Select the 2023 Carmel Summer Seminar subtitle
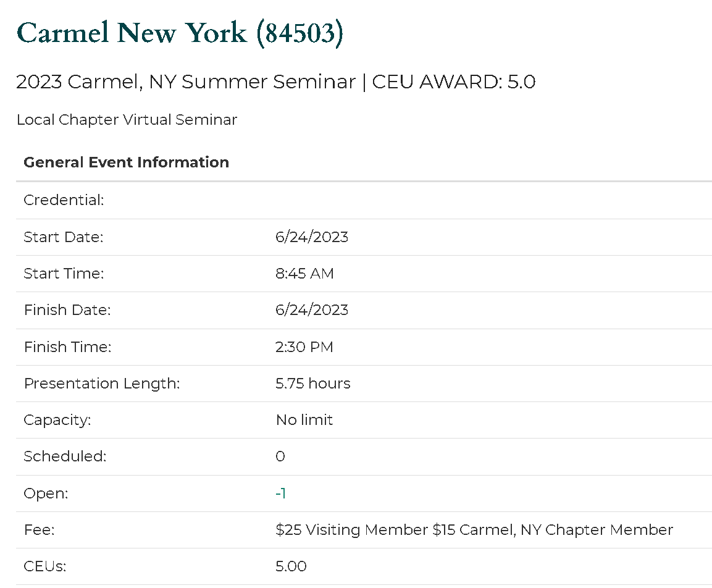Viewport: 712px width, 588px height. click(x=275, y=82)
